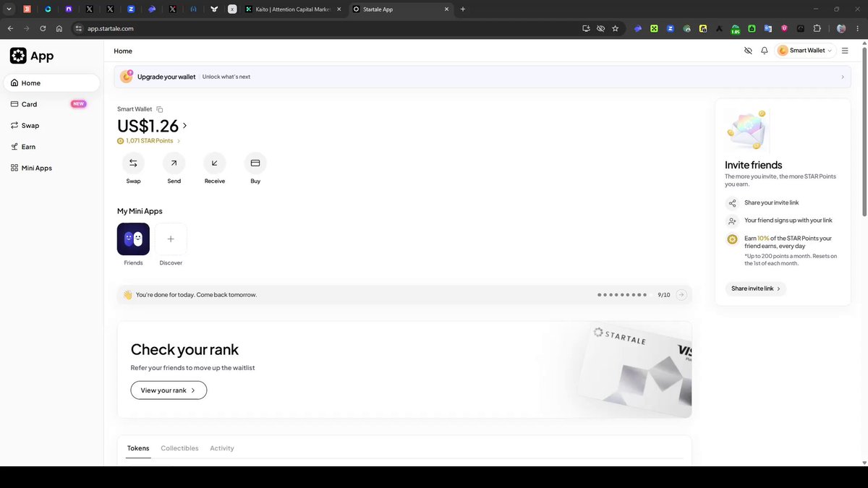Open the Card sidebar item
Viewport: 868px width, 488px height.
click(51, 104)
